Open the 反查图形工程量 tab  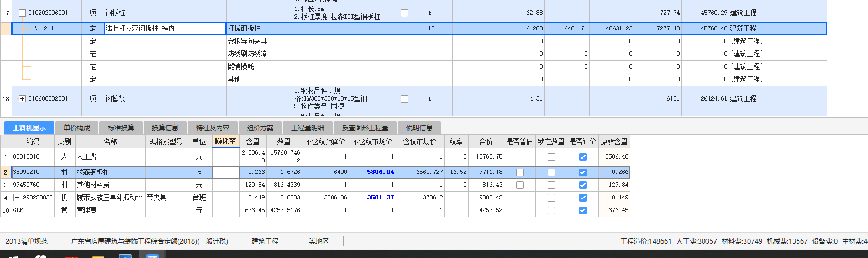[x=365, y=128]
